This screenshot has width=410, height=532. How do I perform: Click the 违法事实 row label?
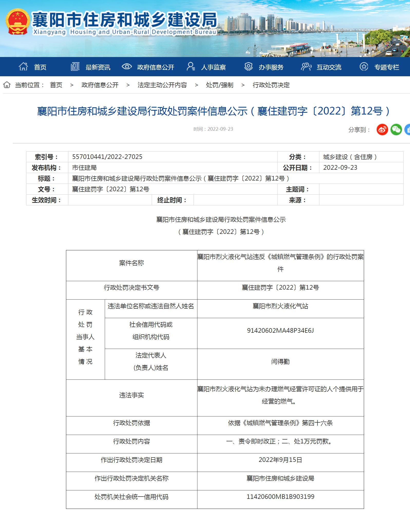click(x=131, y=395)
